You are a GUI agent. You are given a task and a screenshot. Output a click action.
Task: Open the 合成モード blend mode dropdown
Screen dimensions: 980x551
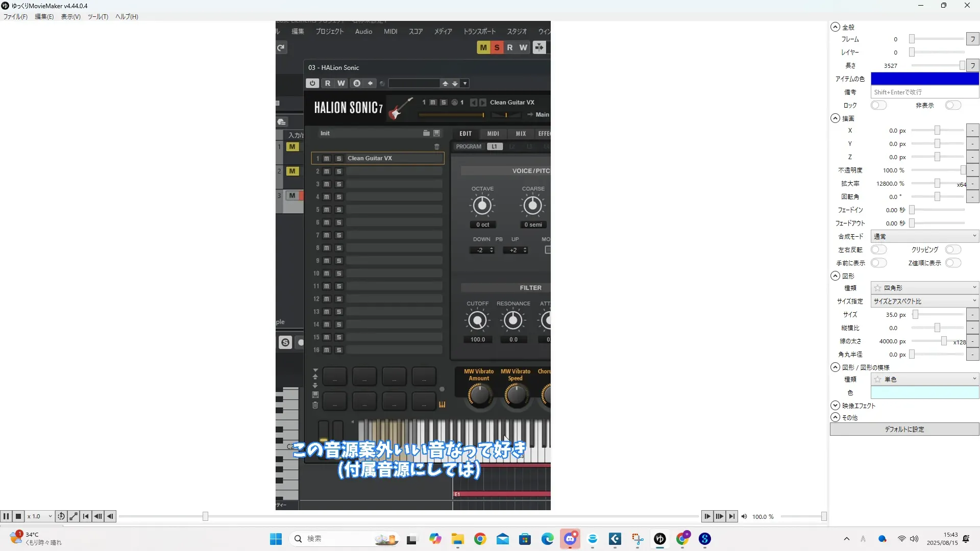click(x=924, y=236)
